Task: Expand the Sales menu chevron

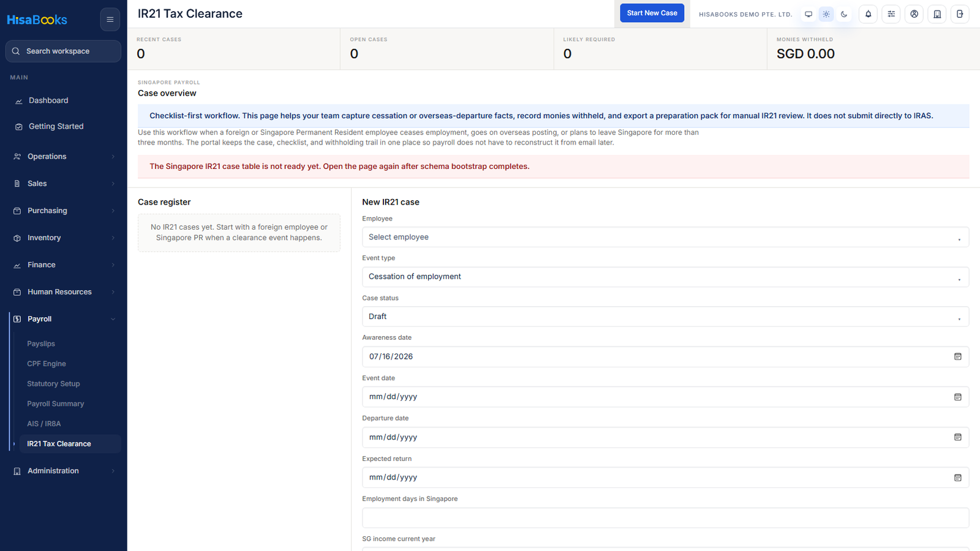Action: pos(113,184)
